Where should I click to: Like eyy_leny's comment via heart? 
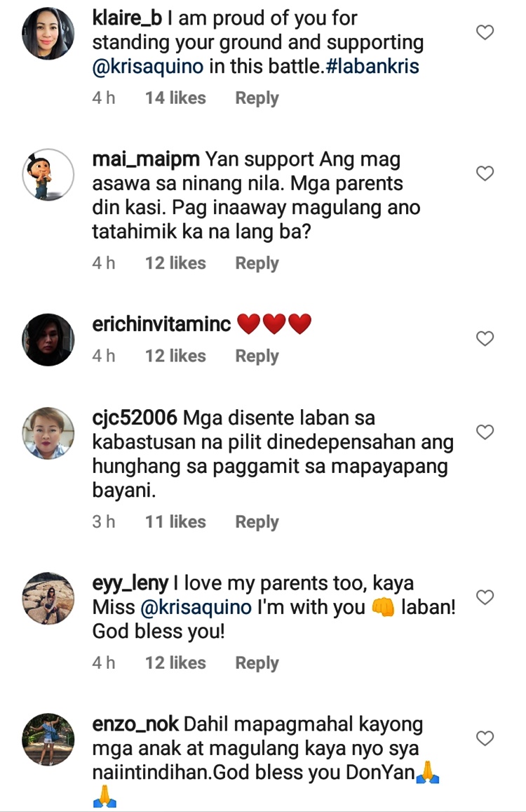(485, 597)
